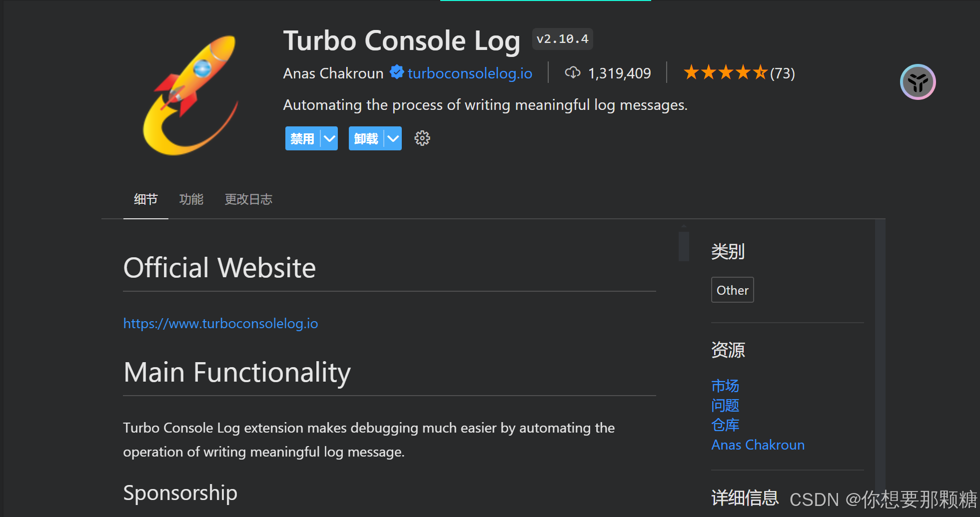
Task: Click the Sponsorship heading
Action: click(180, 493)
